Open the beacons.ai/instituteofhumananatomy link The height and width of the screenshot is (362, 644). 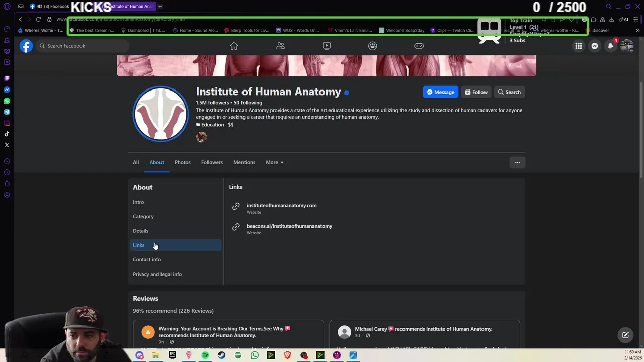[289, 226]
